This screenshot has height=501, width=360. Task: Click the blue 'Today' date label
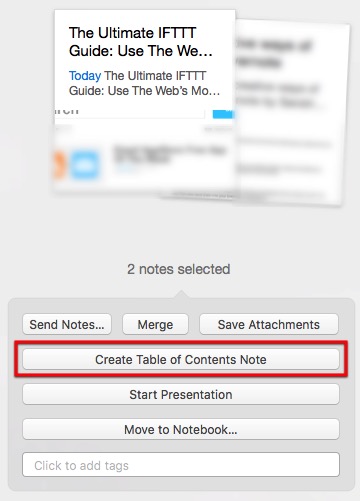coord(85,76)
